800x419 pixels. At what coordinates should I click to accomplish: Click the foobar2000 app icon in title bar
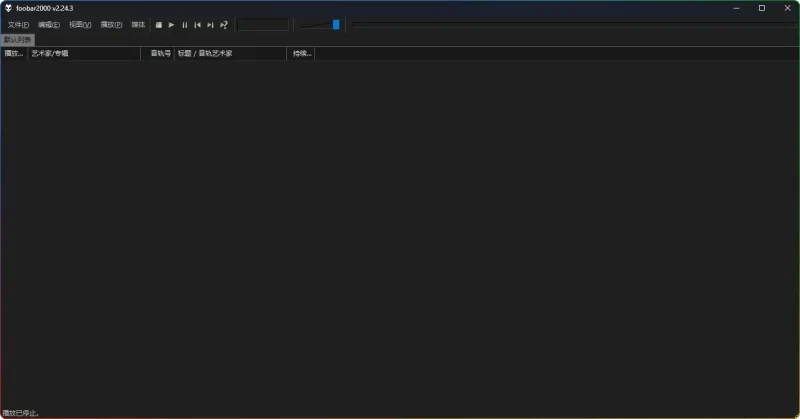(8, 8)
